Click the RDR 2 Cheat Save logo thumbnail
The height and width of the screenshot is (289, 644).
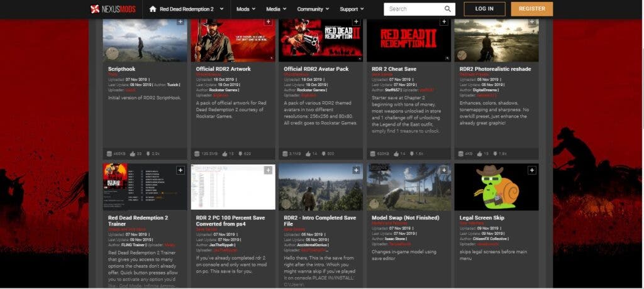[409, 40]
